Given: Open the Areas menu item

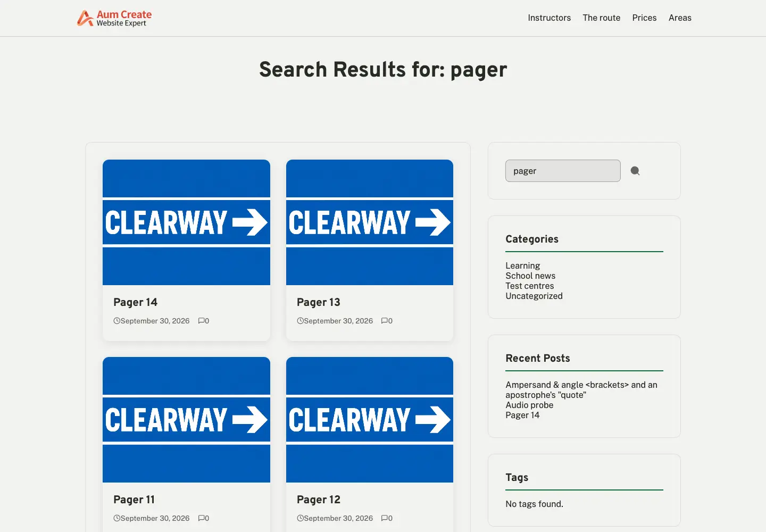Looking at the screenshot, I should click(x=680, y=18).
